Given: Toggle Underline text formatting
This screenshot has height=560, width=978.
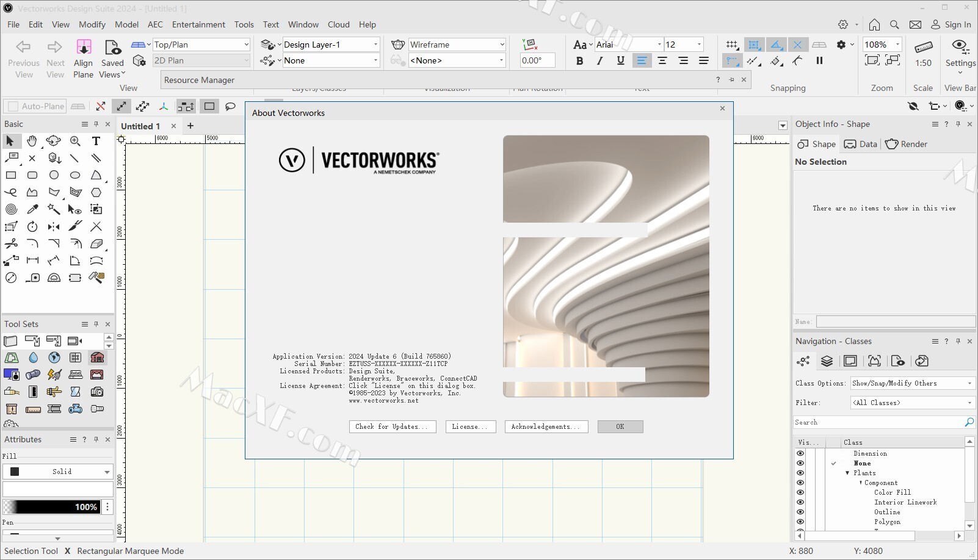Looking at the screenshot, I should pyautogui.click(x=620, y=60).
